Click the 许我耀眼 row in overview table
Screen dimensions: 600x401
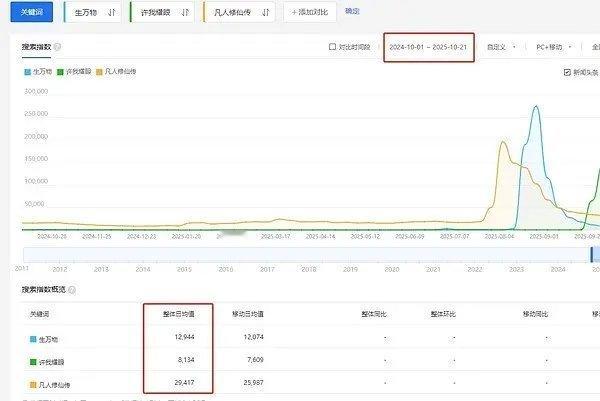(312, 360)
